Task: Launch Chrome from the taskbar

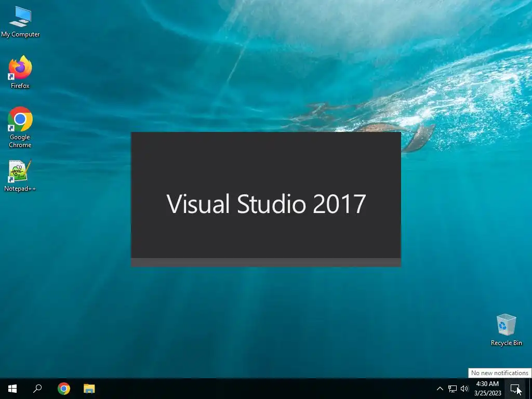Action: pos(64,389)
